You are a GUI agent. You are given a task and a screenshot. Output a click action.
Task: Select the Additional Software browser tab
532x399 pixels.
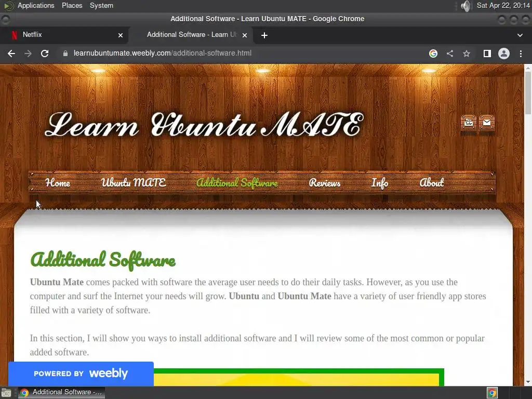click(191, 35)
